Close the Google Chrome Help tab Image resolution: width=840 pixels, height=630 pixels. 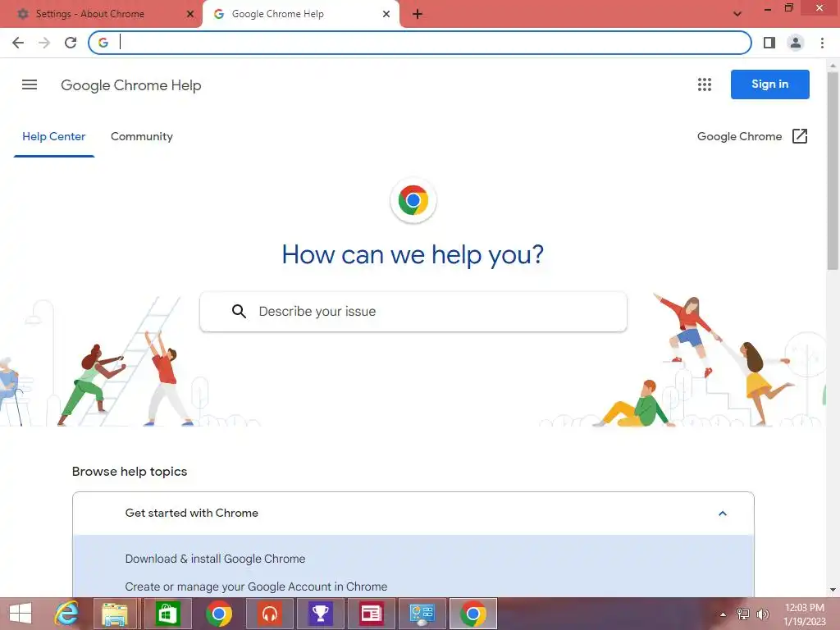coord(386,14)
